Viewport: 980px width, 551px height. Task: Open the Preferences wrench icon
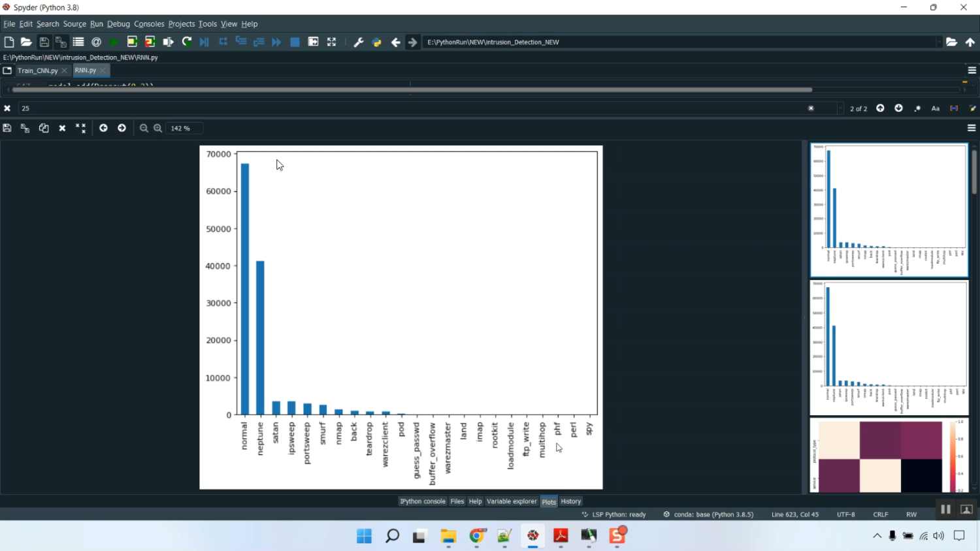pos(359,42)
